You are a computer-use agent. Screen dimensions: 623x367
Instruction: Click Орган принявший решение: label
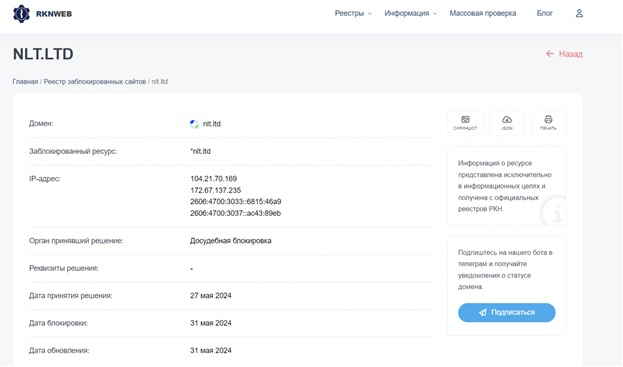pyautogui.click(x=76, y=241)
